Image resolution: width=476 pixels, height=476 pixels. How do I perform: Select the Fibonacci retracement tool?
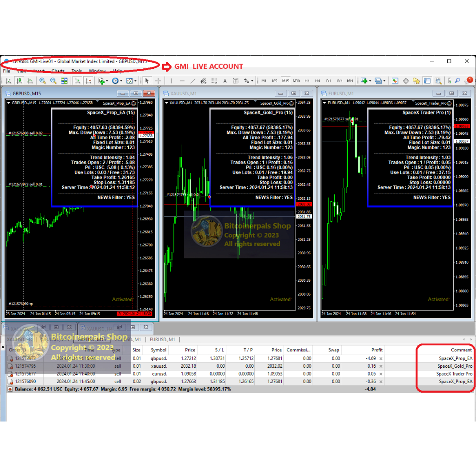coord(214,81)
